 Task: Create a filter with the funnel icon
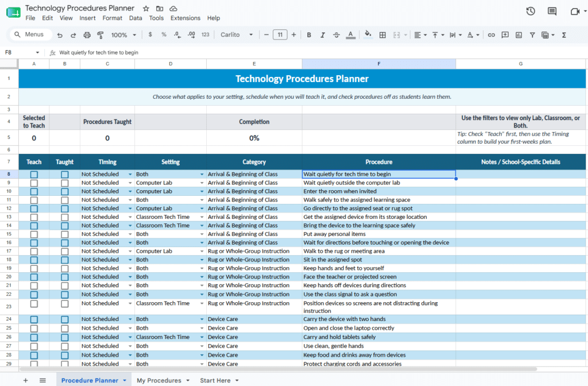(x=532, y=35)
